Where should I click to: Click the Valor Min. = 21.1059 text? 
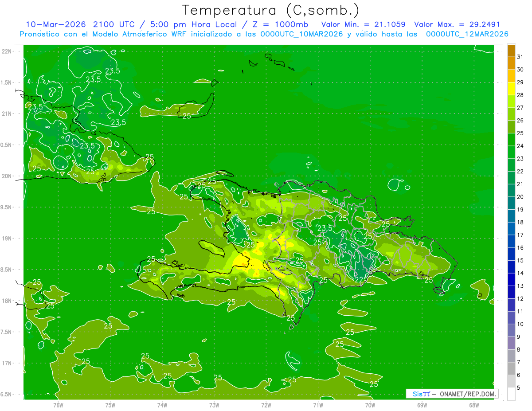pos(363,24)
